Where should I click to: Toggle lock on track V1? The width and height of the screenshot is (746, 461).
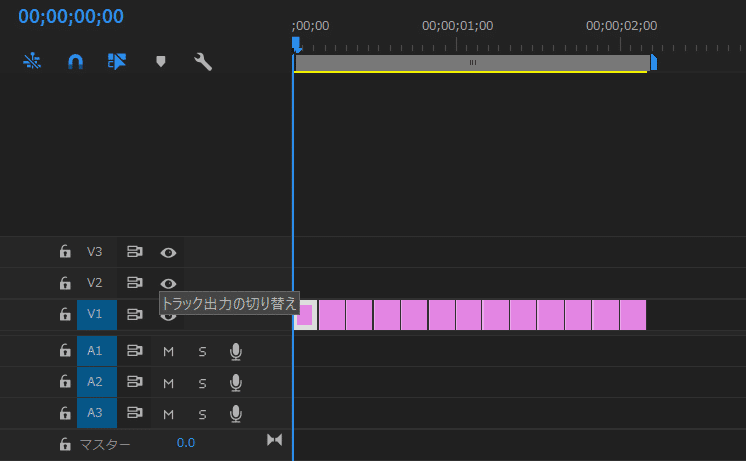pyautogui.click(x=65, y=314)
